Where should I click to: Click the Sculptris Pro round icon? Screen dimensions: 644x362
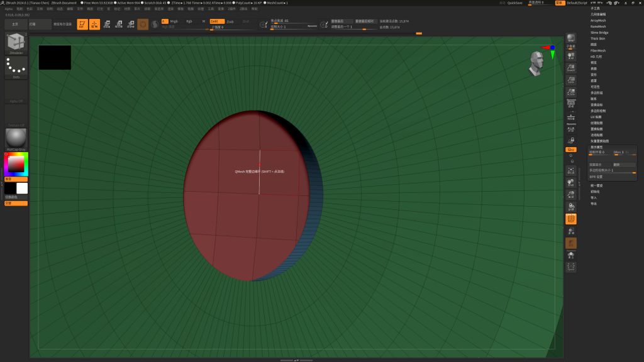coord(155,25)
